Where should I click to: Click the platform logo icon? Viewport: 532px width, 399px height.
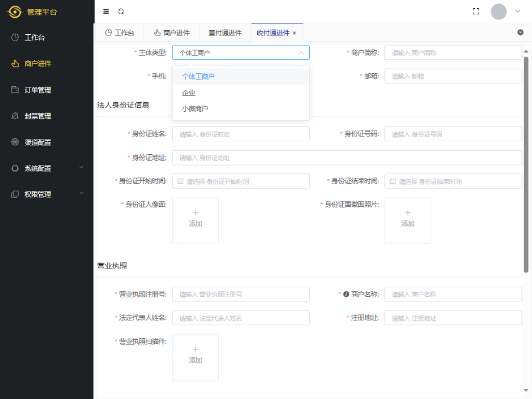(15, 12)
